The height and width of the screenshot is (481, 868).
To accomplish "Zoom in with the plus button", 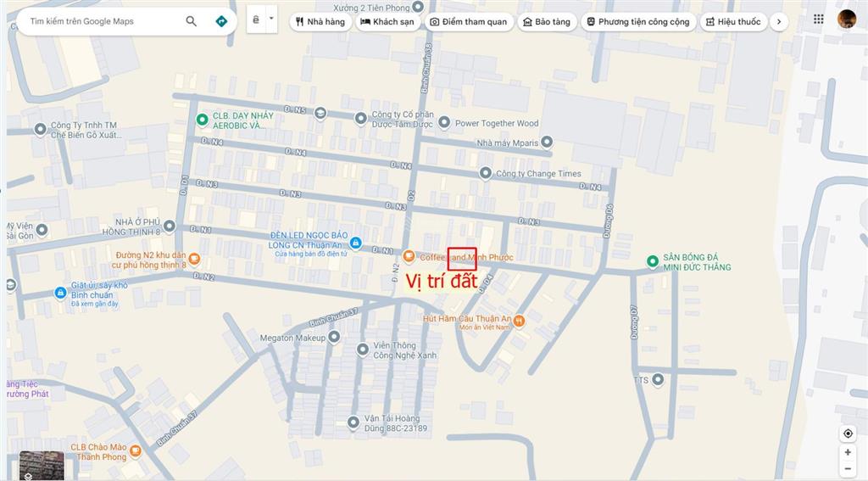I will coord(848,452).
